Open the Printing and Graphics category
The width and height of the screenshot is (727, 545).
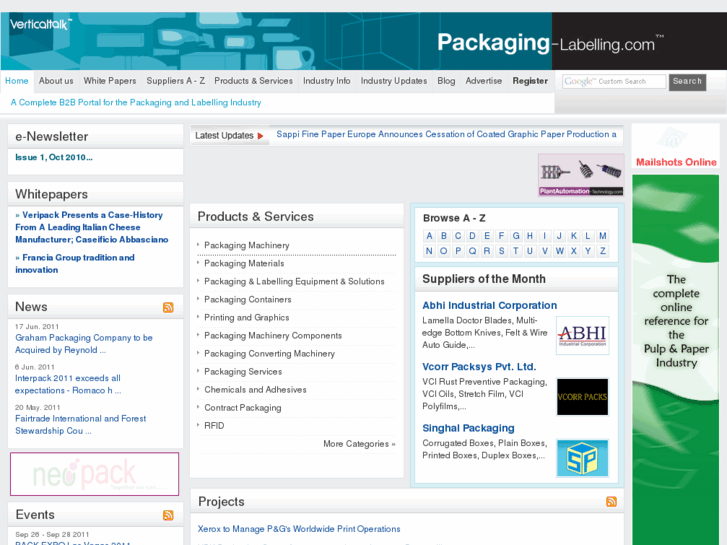coord(247,318)
